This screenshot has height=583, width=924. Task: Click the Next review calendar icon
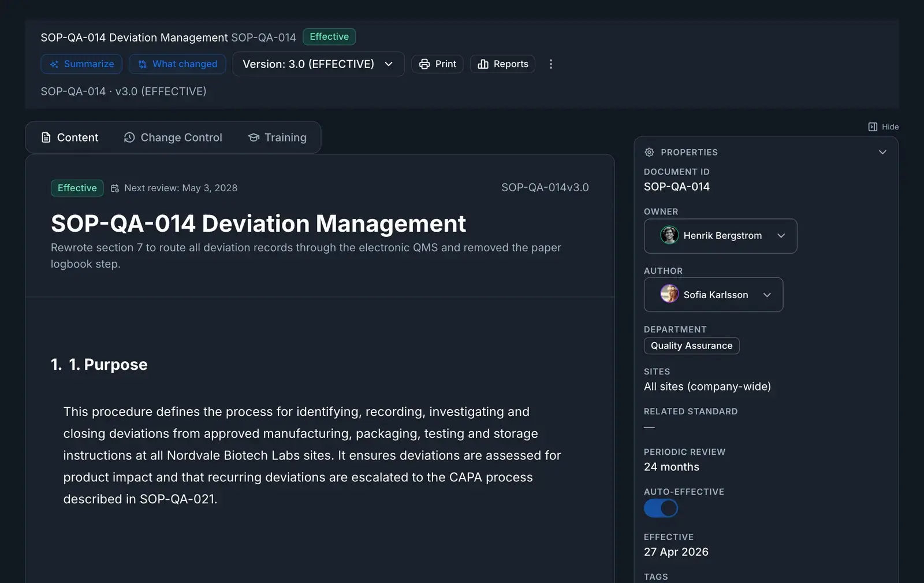115,188
